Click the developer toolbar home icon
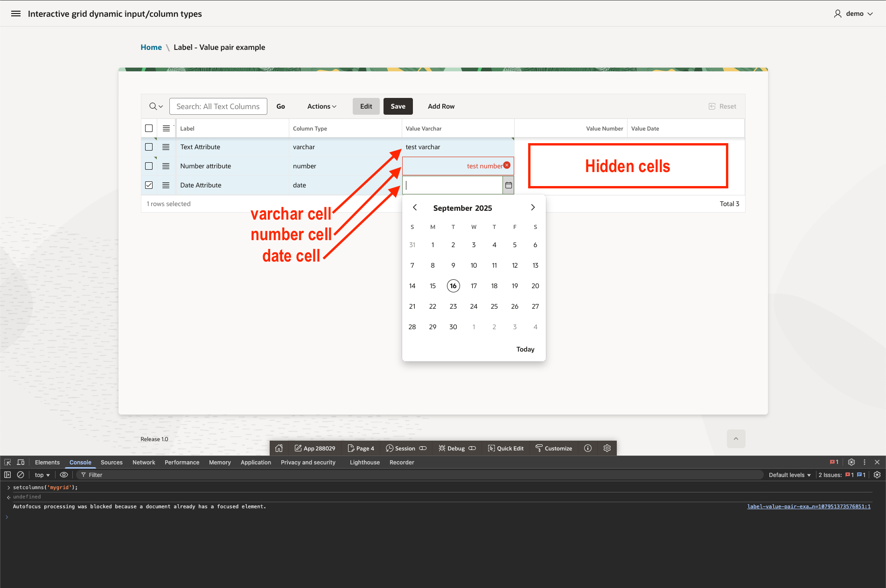Screen dimensions: 886x588 pos(279,448)
